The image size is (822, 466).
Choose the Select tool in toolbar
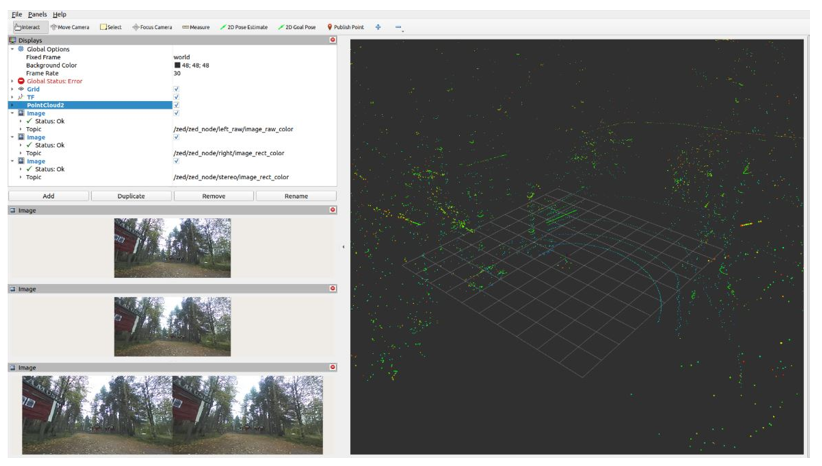[111, 27]
